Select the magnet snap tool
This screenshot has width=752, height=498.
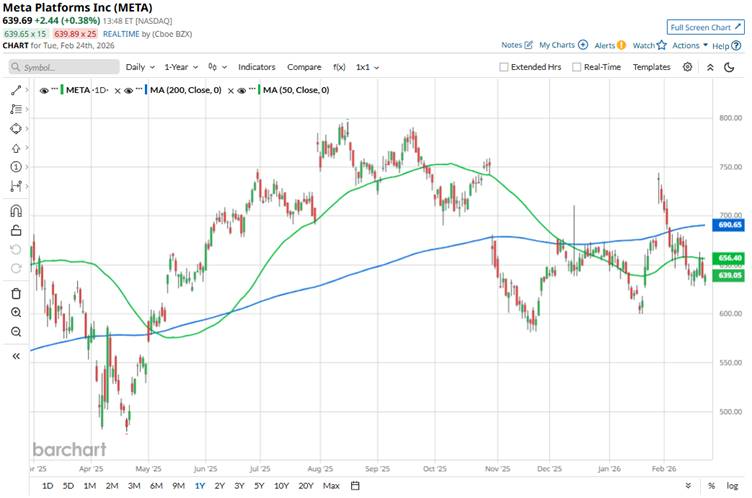click(16, 211)
